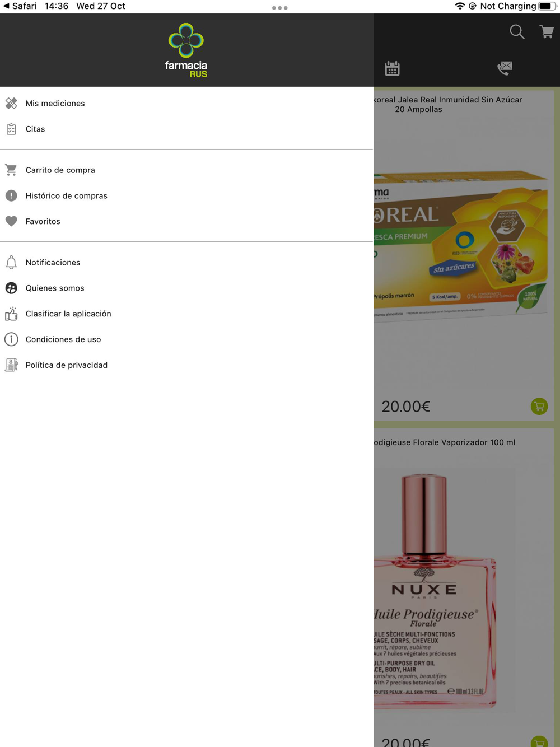Viewport: 560px width, 747px height.
Task: Tap the thumbs-up icon for Clasificar la aplicación
Action: click(x=11, y=314)
